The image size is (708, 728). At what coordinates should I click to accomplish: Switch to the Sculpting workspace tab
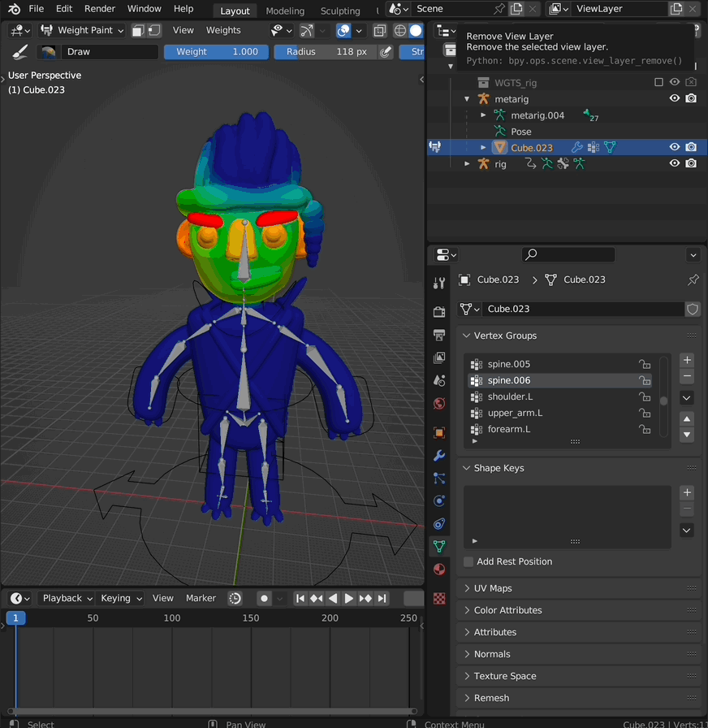click(340, 11)
